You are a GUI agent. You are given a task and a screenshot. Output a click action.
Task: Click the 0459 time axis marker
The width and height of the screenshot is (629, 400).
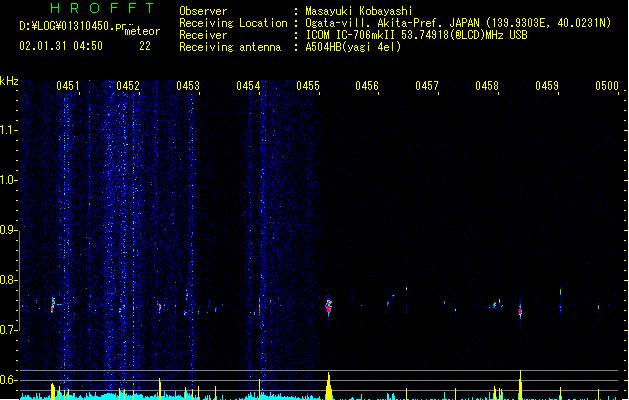[547, 86]
